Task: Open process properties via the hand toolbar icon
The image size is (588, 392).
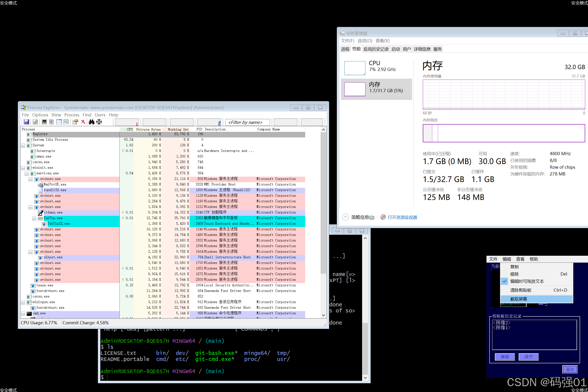Action: click(x=75, y=122)
